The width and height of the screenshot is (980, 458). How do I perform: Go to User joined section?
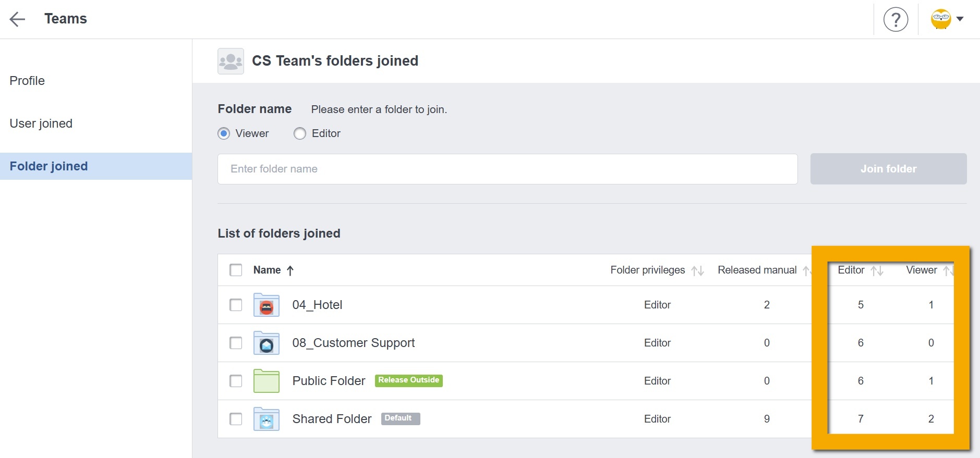click(41, 123)
